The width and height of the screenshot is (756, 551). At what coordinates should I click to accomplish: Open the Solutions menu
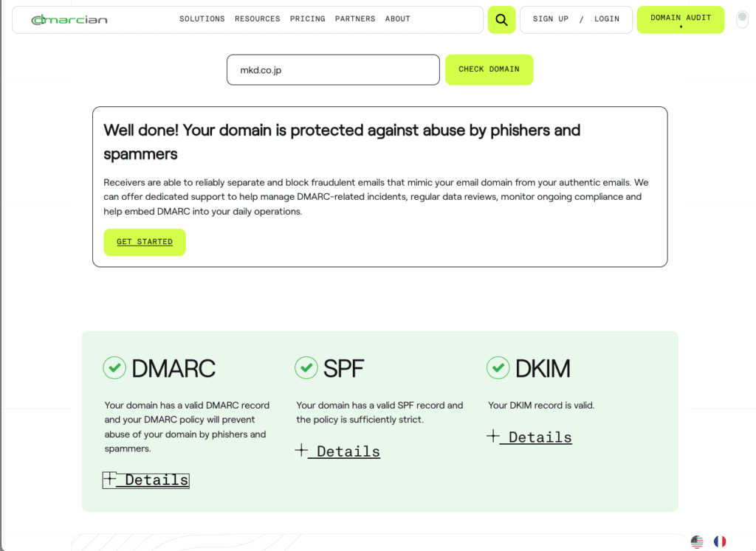(202, 19)
